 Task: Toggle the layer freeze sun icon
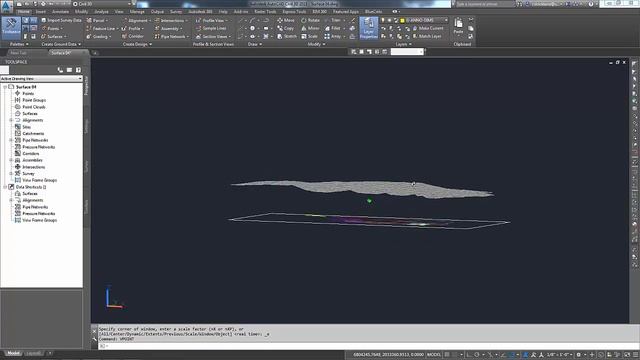click(x=389, y=20)
